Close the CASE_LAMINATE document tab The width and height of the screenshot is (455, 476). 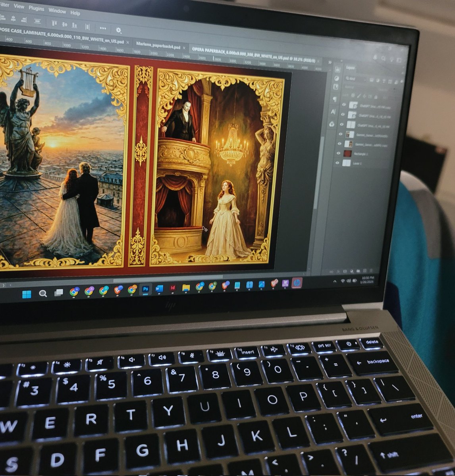tap(128, 42)
